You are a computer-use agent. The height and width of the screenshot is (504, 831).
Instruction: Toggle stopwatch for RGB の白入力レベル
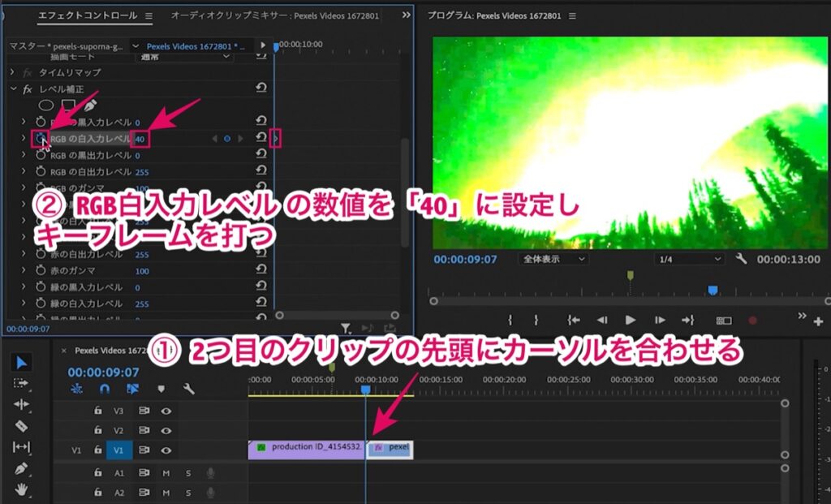(x=41, y=138)
